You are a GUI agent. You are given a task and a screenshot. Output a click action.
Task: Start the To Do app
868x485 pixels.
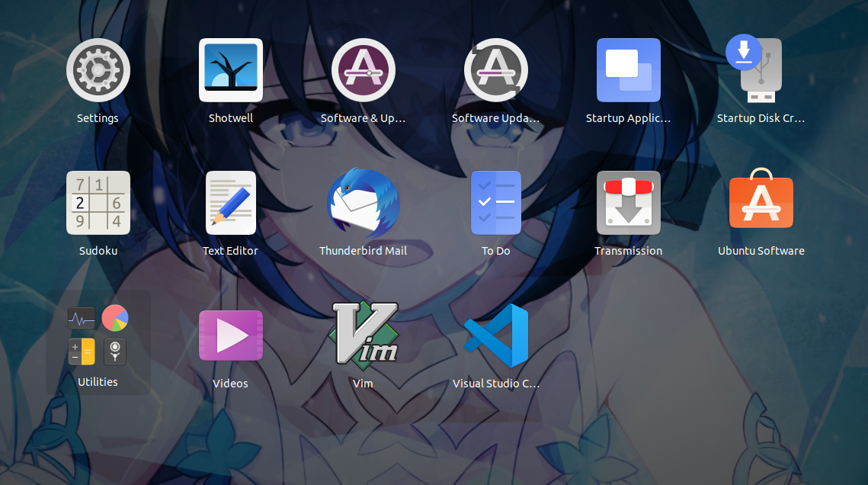[495, 202]
